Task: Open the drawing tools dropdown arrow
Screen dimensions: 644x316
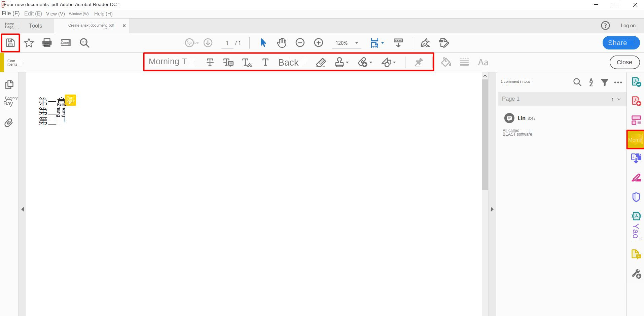Action: 394,62
